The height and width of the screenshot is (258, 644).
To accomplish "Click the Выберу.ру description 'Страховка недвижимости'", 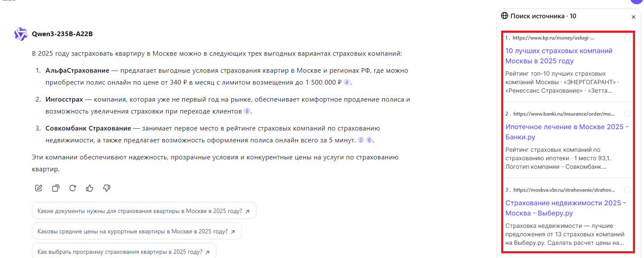I will tap(565, 234).
